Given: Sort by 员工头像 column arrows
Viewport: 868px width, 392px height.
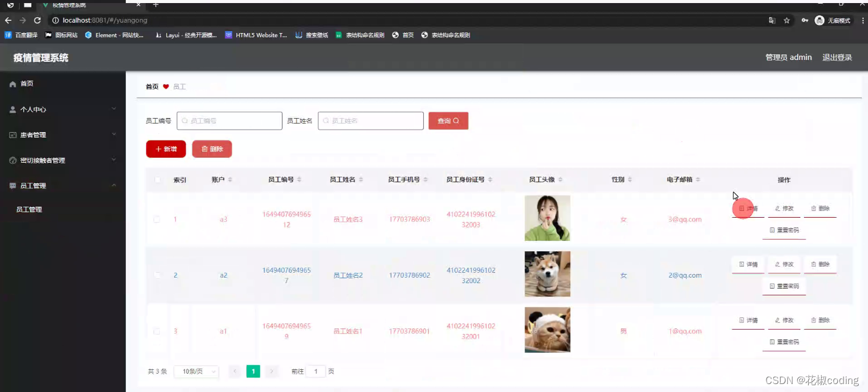Looking at the screenshot, I should (x=561, y=180).
